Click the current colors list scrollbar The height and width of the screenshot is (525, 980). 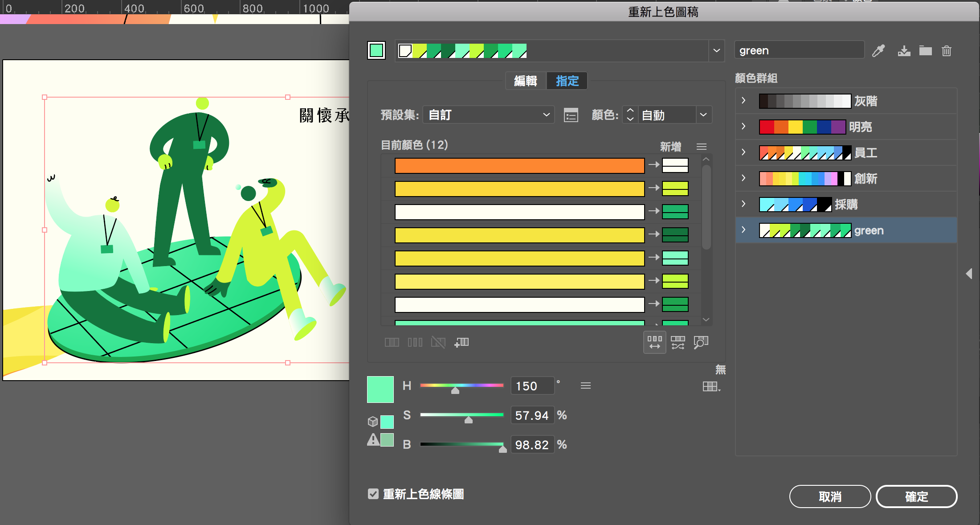706,207
